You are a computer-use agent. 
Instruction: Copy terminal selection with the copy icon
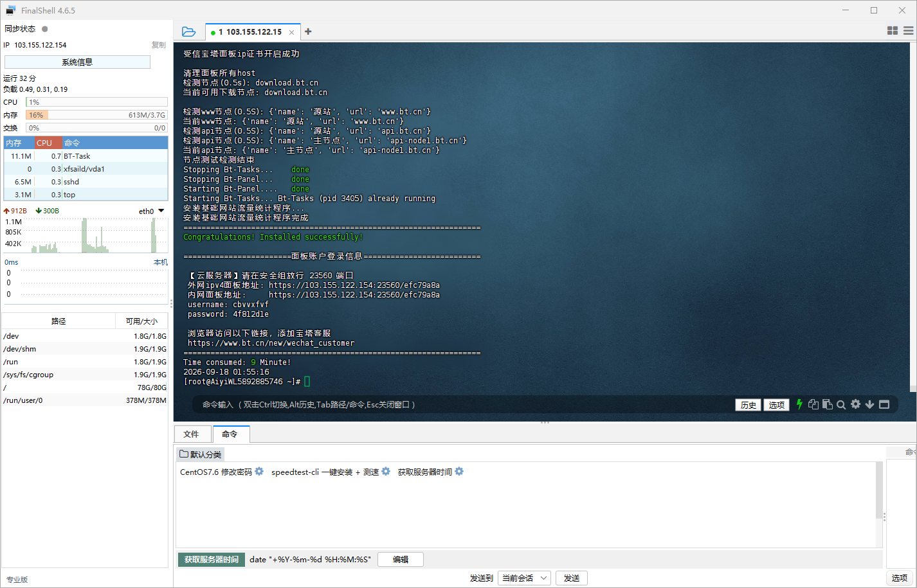pyautogui.click(x=813, y=404)
